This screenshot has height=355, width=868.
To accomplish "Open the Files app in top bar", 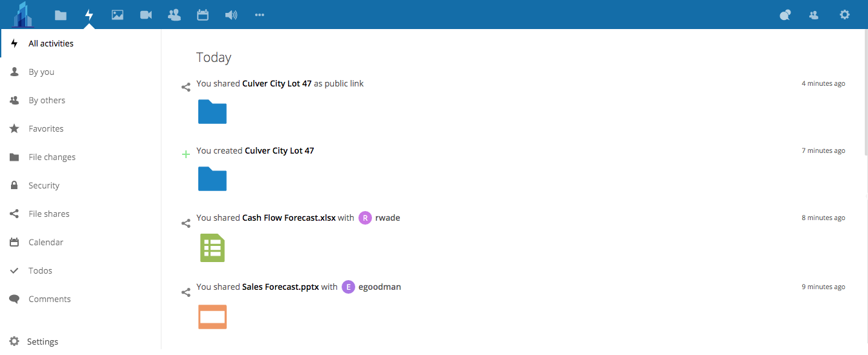I will point(61,15).
